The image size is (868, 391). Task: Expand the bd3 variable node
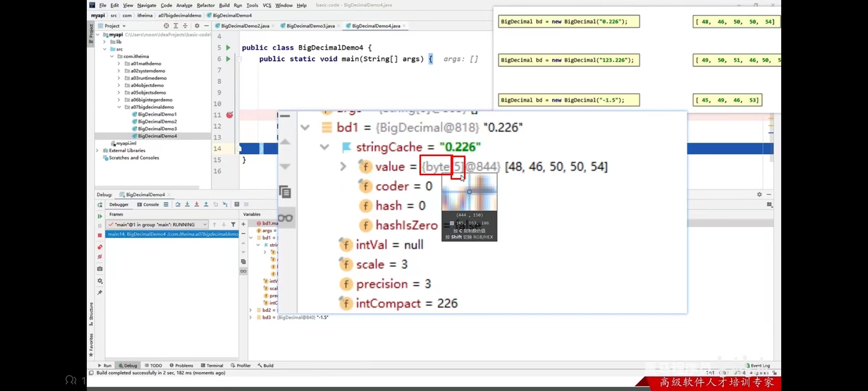[250, 318]
